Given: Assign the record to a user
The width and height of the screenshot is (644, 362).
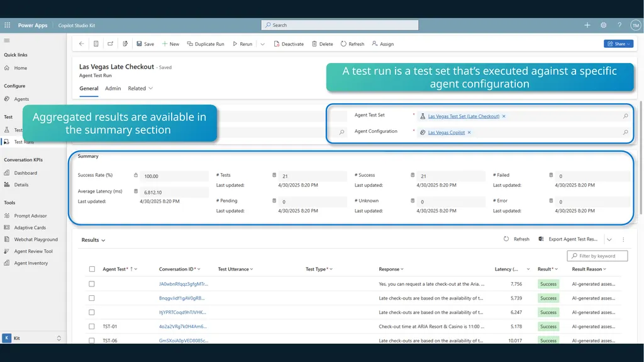Looking at the screenshot, I should 383,43.
